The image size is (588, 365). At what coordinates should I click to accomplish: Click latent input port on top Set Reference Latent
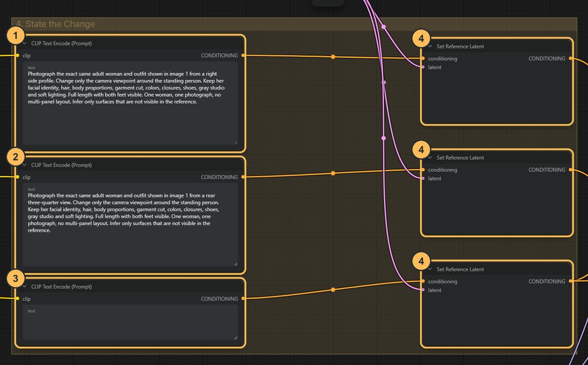[423, 67]
